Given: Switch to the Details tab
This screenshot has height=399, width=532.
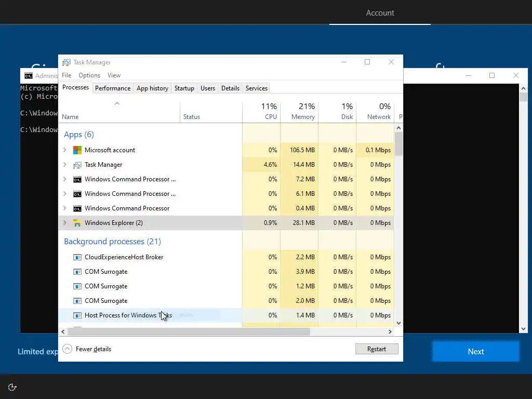Looking at the screenshot, I should (230, 88).
